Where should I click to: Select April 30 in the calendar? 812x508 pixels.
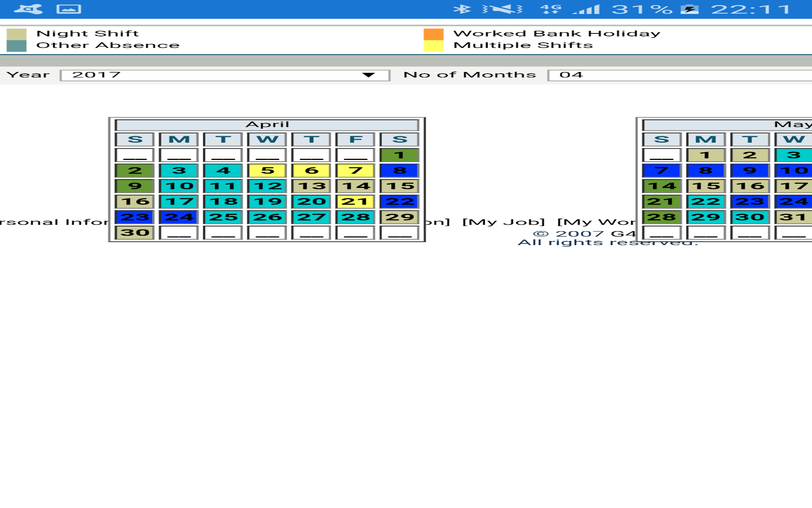click(134, 232)
